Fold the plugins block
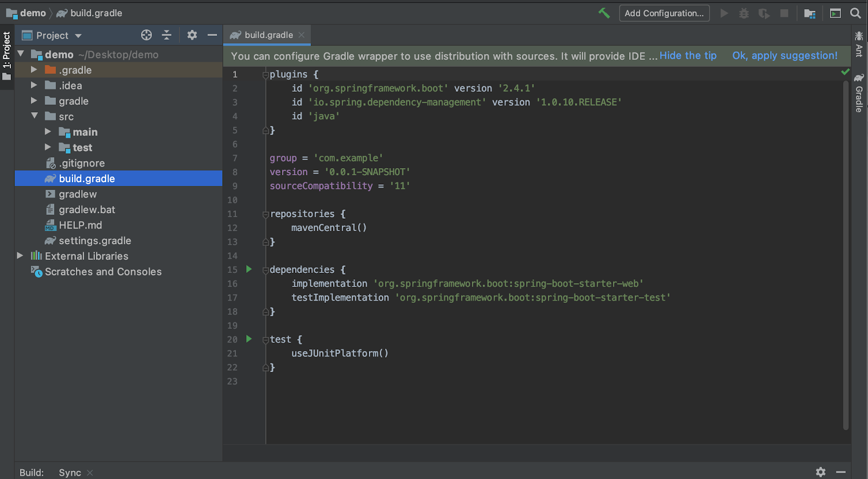The height and width of the screenshot is (479, 868). tap(266, 74)
